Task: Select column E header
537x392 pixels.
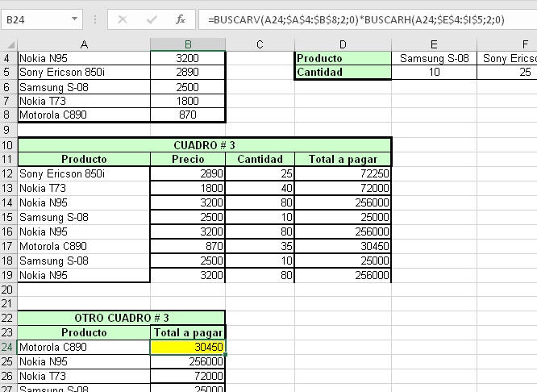Action: coord(434,44)
